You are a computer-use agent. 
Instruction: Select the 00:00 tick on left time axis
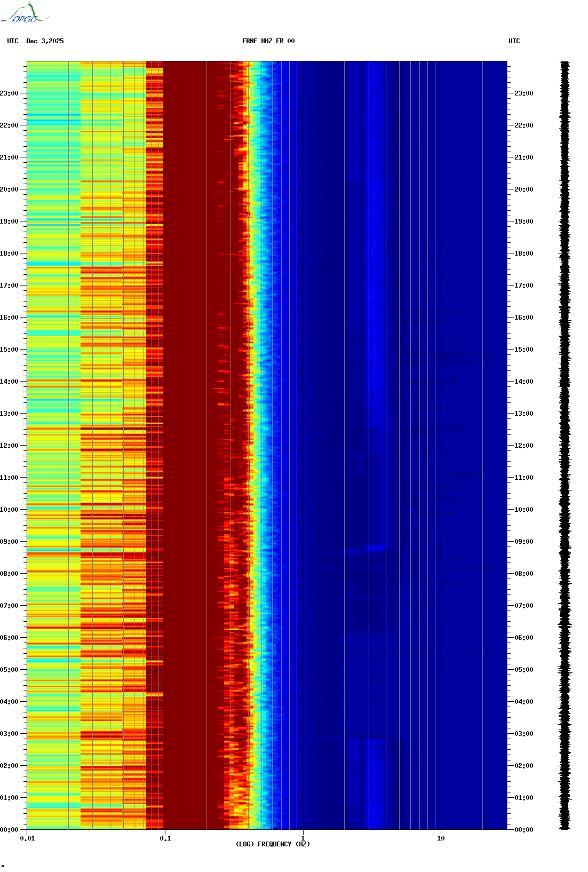point(10,830)
